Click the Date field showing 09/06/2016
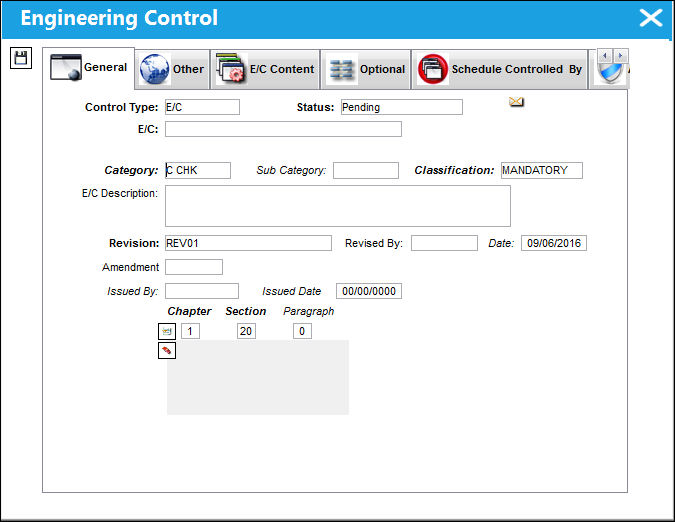Viewport: 675px width, 522px height. [x=554, y=243]
